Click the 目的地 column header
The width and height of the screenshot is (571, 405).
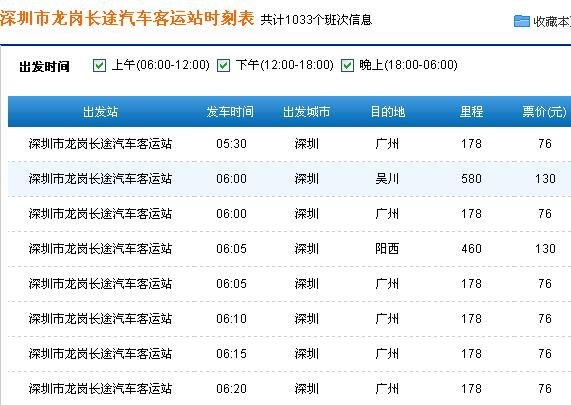pos(387,111)
